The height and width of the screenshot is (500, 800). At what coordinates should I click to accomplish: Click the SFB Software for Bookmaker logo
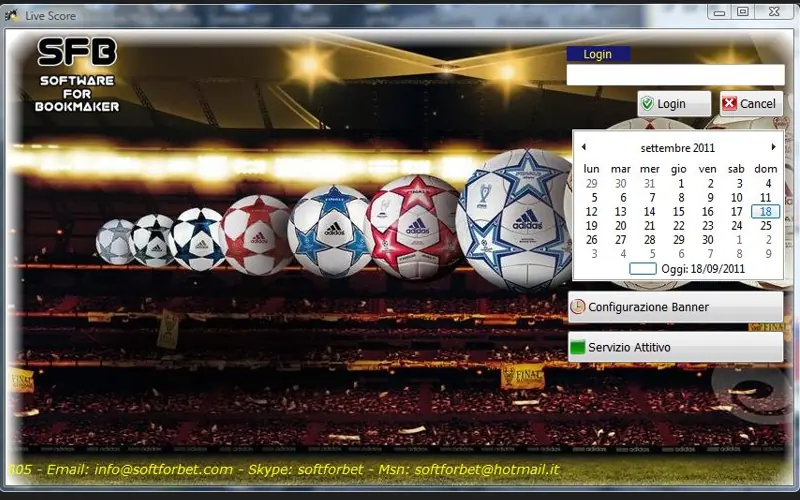coord(78,74)
